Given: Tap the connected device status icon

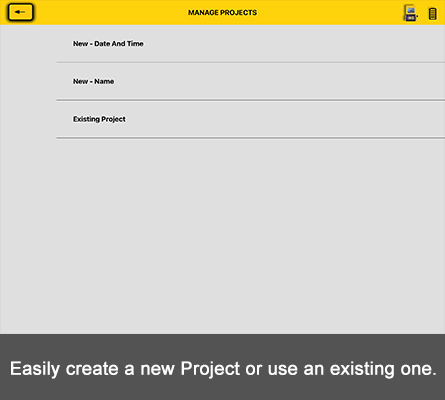Looking at the screenshot, I should tap(411, 13).
